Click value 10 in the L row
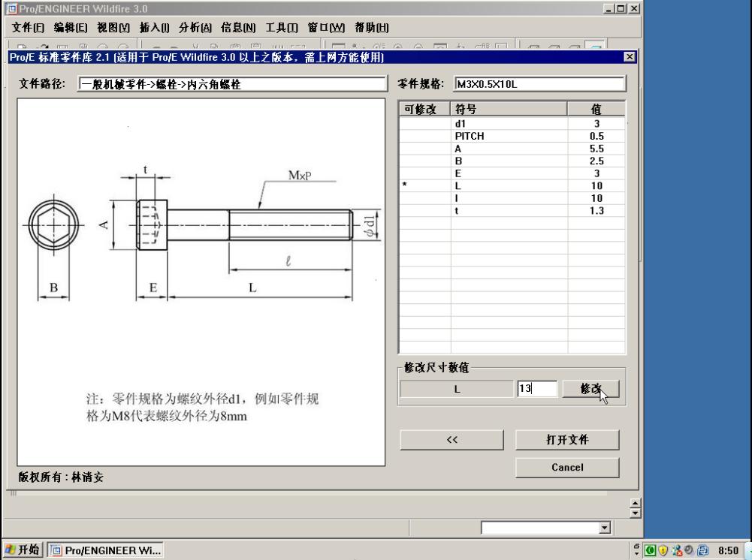This screenshot has height=560, width=752. click(x=596, y=186)
